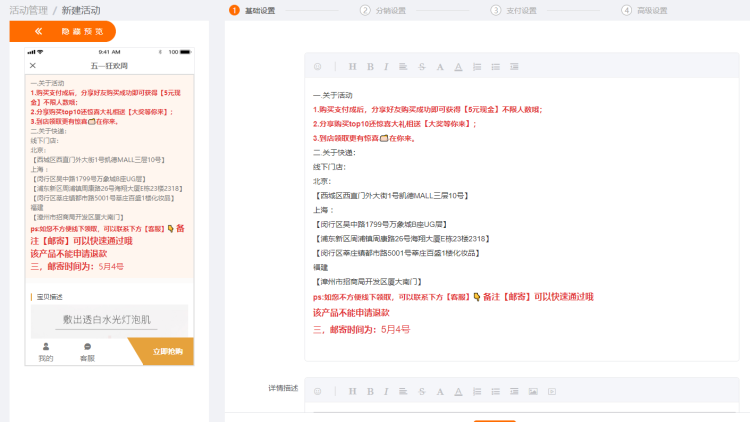Viewport: 750px width, 422px height.
Task: Open alignment in 详情描述 editor toolbar
Action: click(403, 391)
